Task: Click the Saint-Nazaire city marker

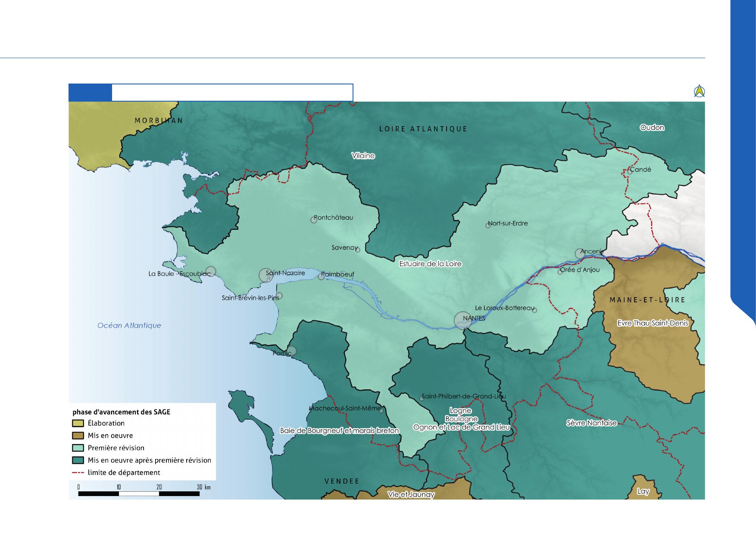Action: click(x=266, y=275)
